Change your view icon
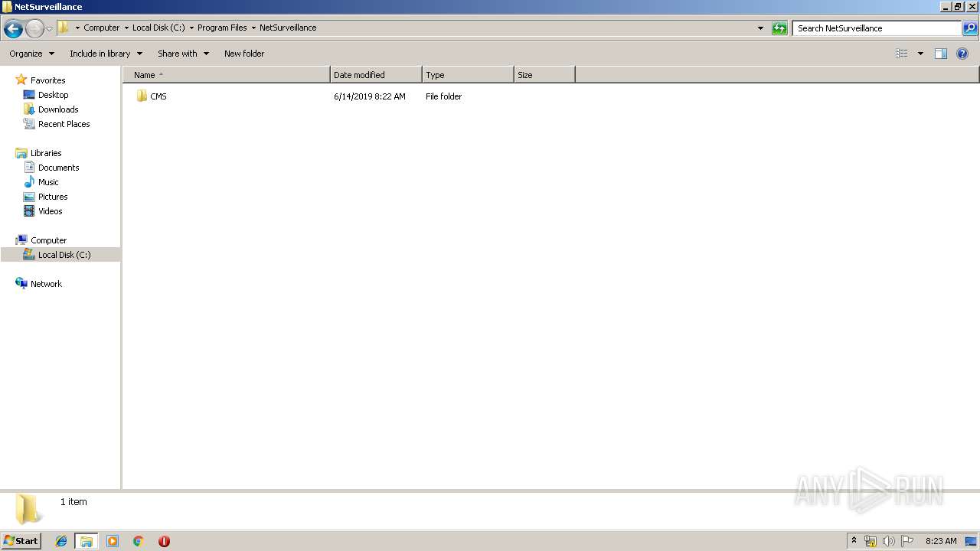The image size is (980, 551). pyautogui.click(x=902, y=54)
